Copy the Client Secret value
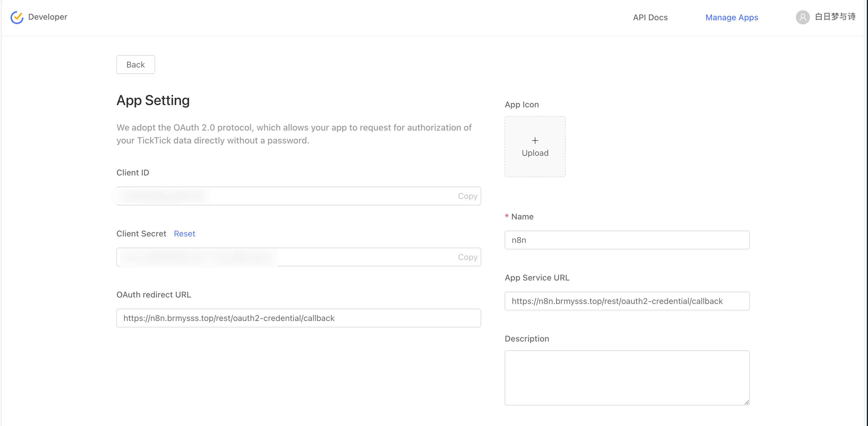The height and width of the screenshot is (426, 868). pos(467,257)
